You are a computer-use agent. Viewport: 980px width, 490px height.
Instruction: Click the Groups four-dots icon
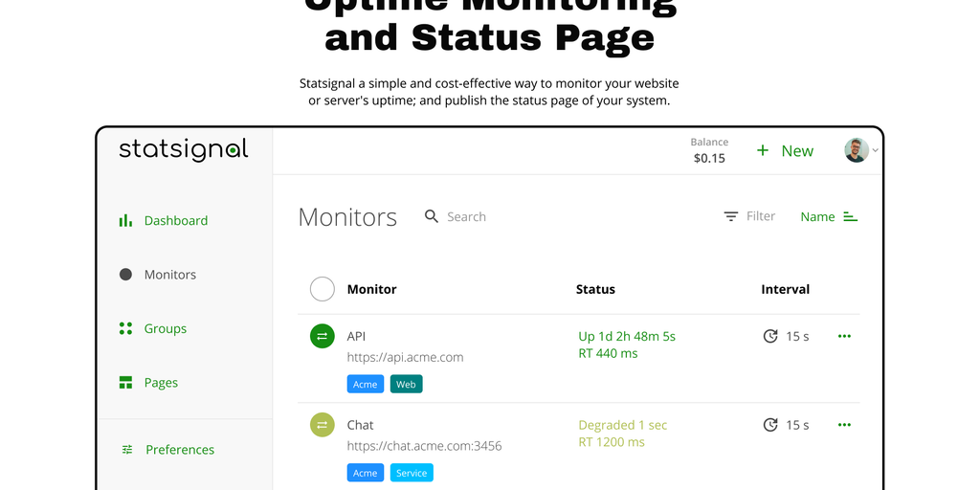coord(125,328)
